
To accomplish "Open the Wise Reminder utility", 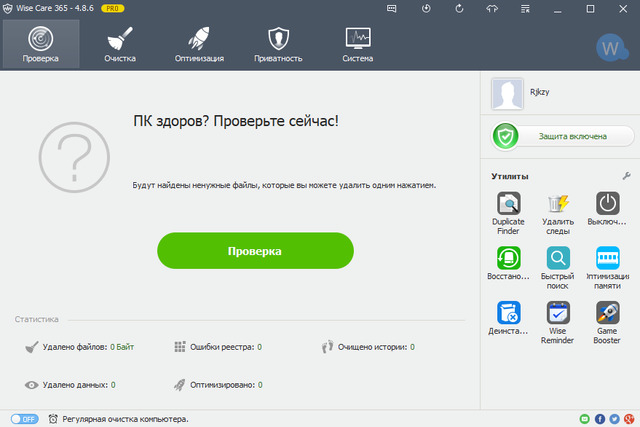I will click(x=557, y=315).
